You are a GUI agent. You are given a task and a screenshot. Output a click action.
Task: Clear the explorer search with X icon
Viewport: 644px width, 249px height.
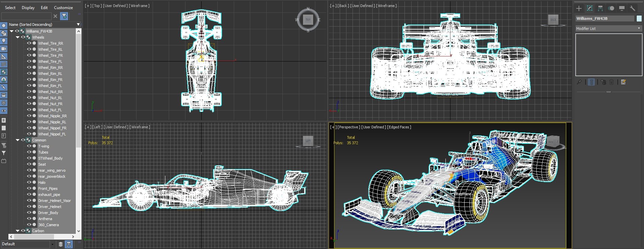[x=55, y=16]
